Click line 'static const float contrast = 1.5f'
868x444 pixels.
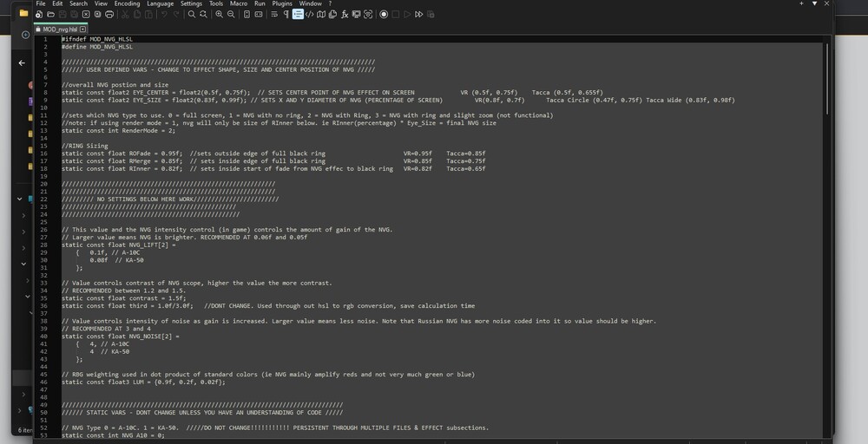[x=124, y=298]
